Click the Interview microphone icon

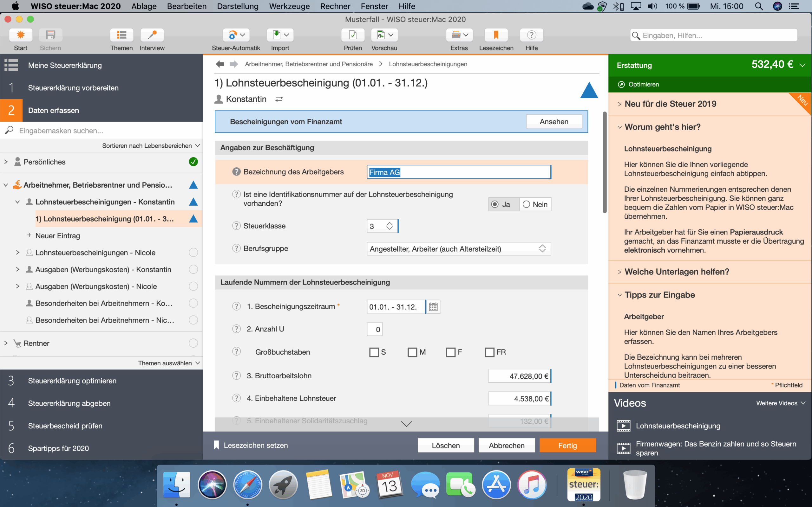[x=152, y=35]
